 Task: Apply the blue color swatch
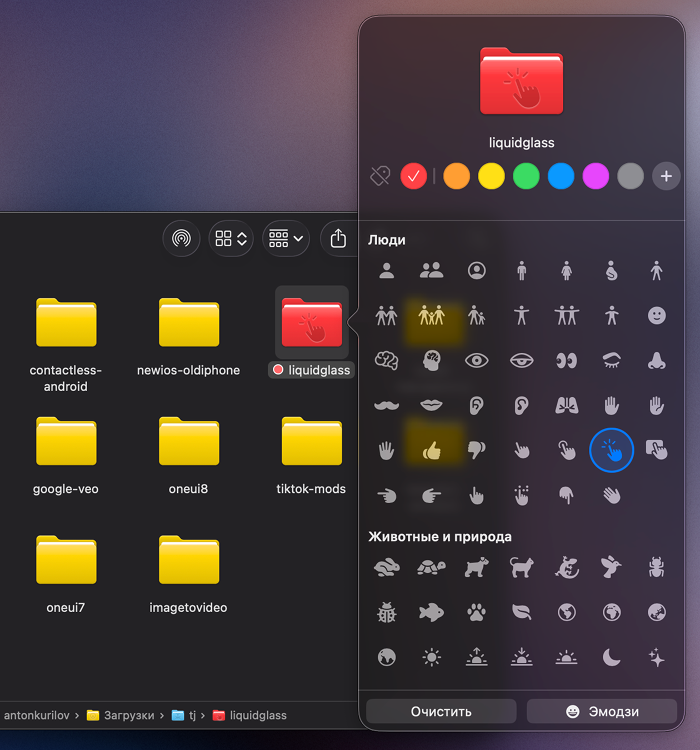[x=561, y=176]
